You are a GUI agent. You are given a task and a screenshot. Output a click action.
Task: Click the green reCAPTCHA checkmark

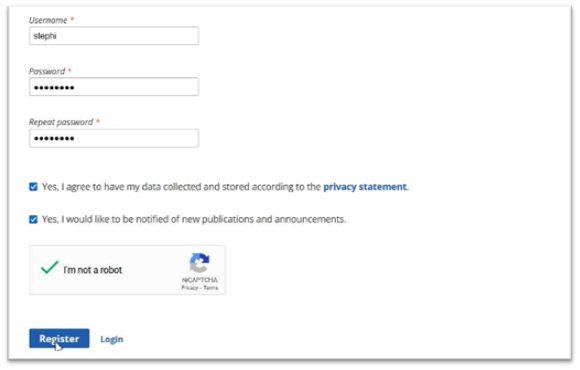click(50, 267)
